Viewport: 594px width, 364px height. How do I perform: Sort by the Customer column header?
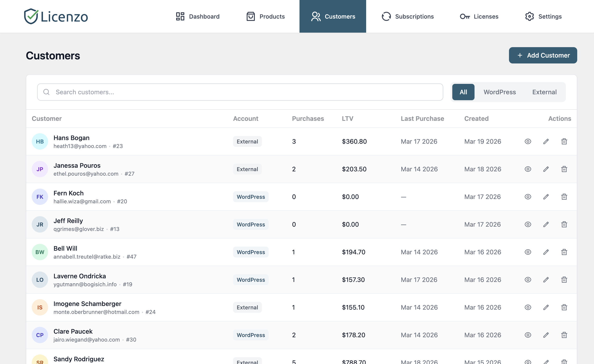[x=46, y=118]
